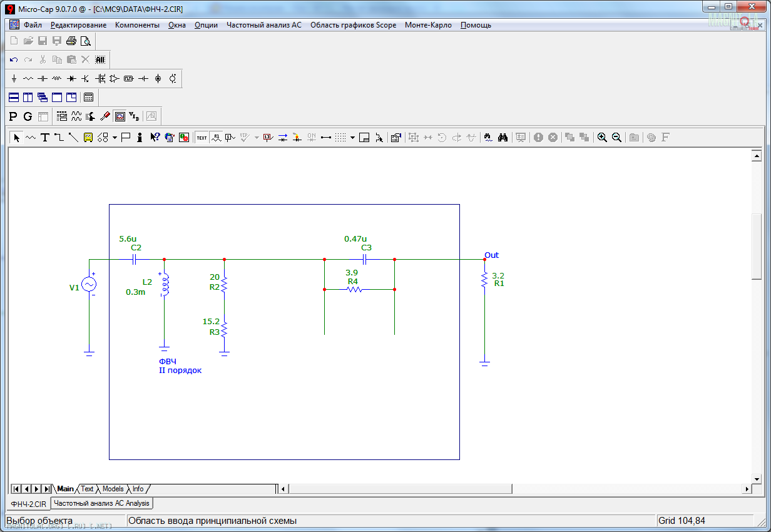Pick the Battery component icon

(x=143, y=79)
